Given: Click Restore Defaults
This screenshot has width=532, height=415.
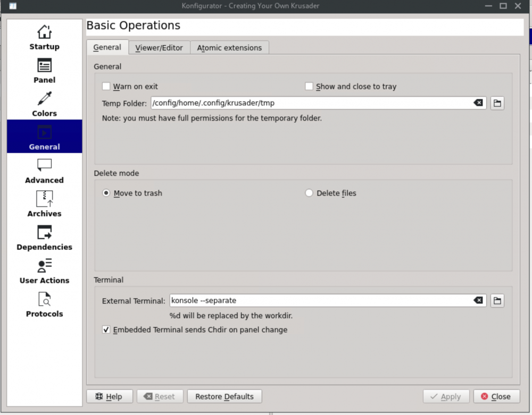Looking at the screenshot, I should click(225, 396).
